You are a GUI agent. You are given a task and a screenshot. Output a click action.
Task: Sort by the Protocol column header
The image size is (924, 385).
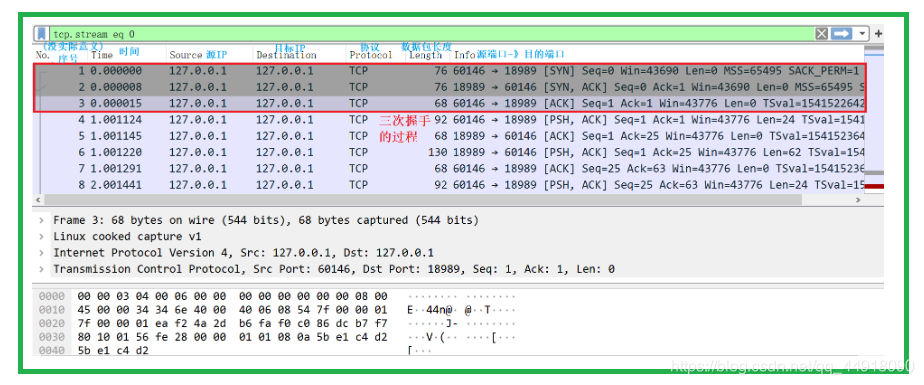pos(370,55)
